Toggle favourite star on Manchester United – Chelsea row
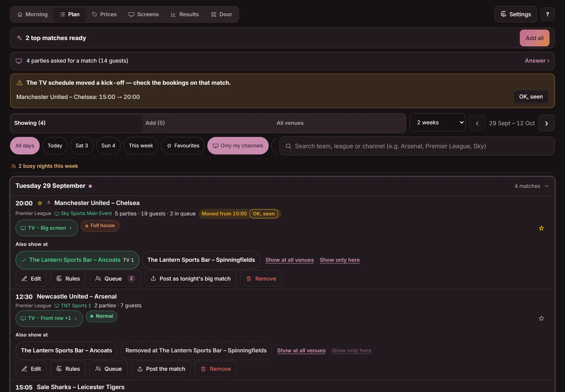Screen dimensions: 565x392 tap(541, 228)
